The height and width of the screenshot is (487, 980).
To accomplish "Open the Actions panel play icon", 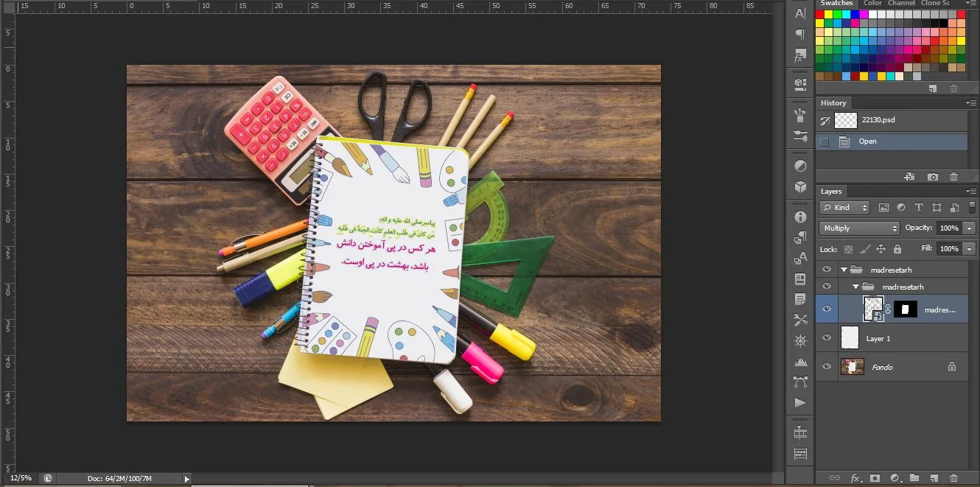I will click(800, 402).
